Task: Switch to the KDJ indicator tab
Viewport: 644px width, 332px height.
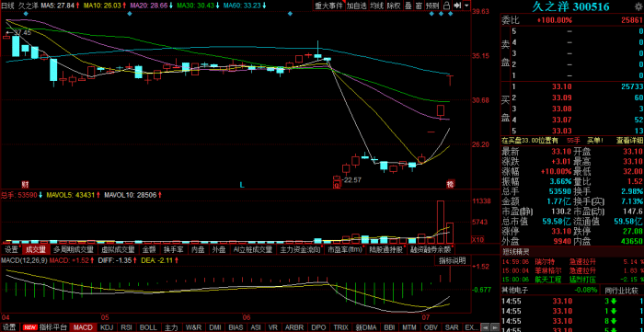Action: click(x=107, y=327)
